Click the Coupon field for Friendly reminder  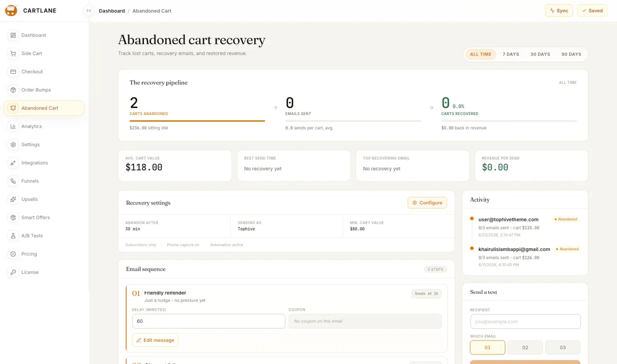(x=365, y=321)
